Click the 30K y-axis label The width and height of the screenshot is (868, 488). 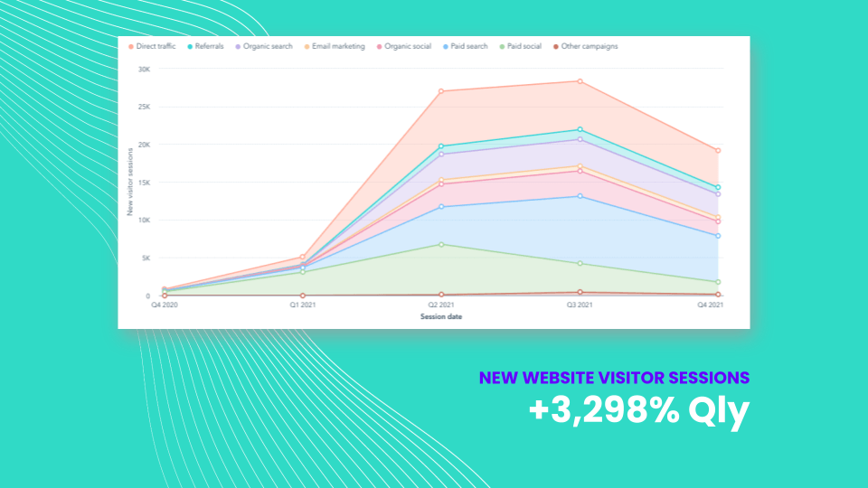coord(144,69)
